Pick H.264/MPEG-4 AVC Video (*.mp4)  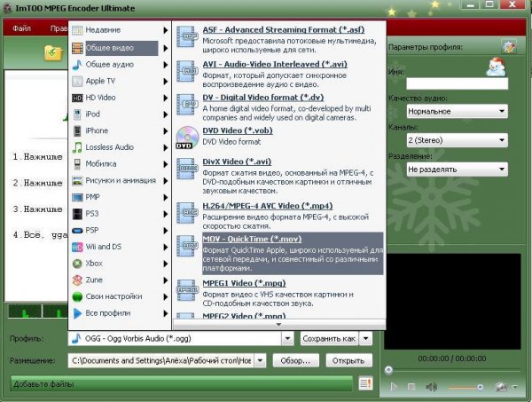pyautogui.click(x=268, y=206)
